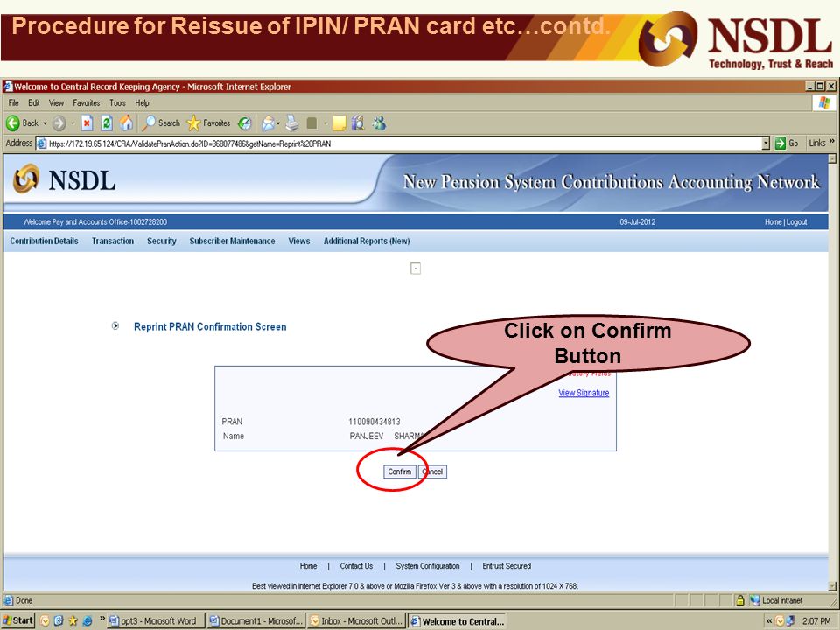Viewport: 840px width, 630px height.
Task: Open Additional Reports (New) menu
Action: (x=367, y=241)
